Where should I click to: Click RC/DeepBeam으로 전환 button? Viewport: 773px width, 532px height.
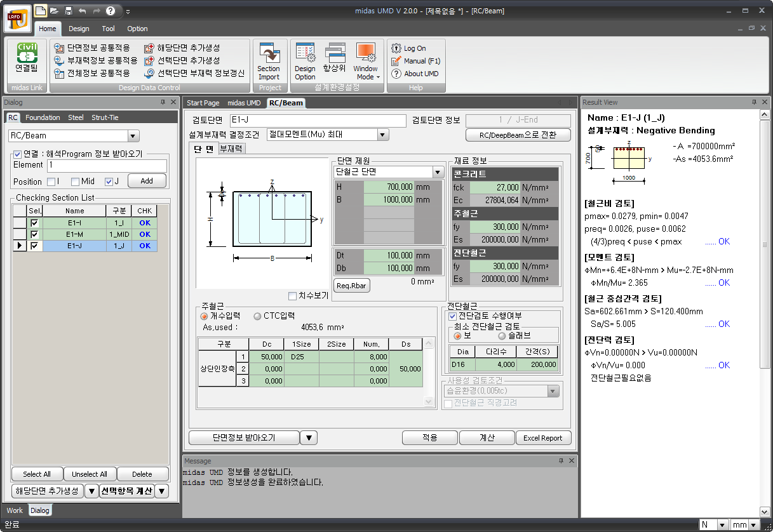point(518,135)
